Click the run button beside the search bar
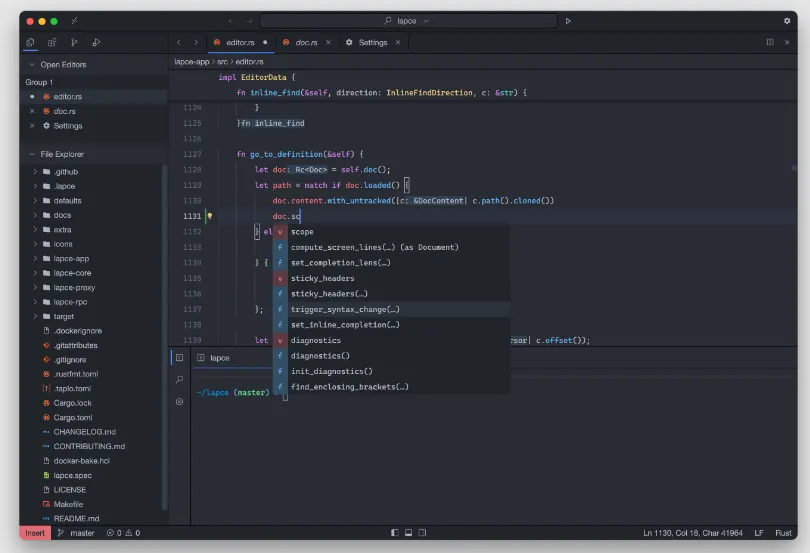 (x=568, y=20)
